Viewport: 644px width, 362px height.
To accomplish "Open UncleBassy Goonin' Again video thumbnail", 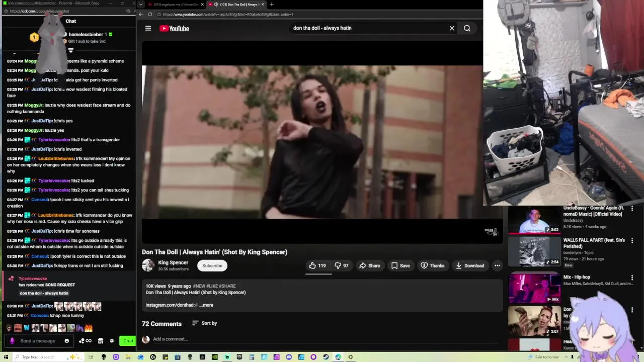I will coord(534,220).
